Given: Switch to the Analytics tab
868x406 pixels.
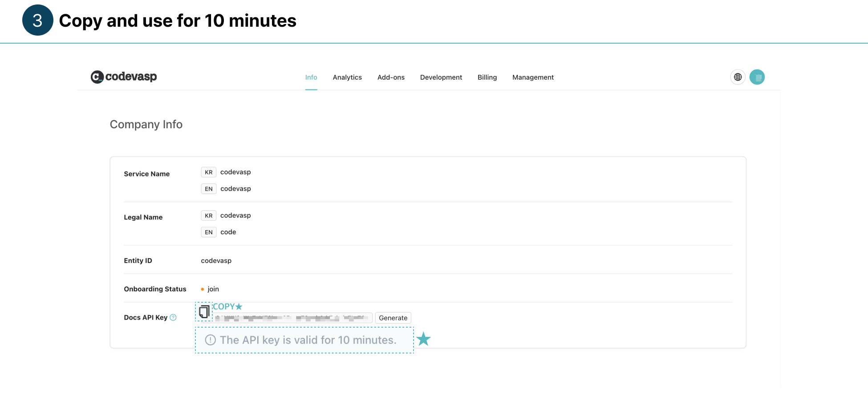Looking at the screenshot, I should 347,77.
